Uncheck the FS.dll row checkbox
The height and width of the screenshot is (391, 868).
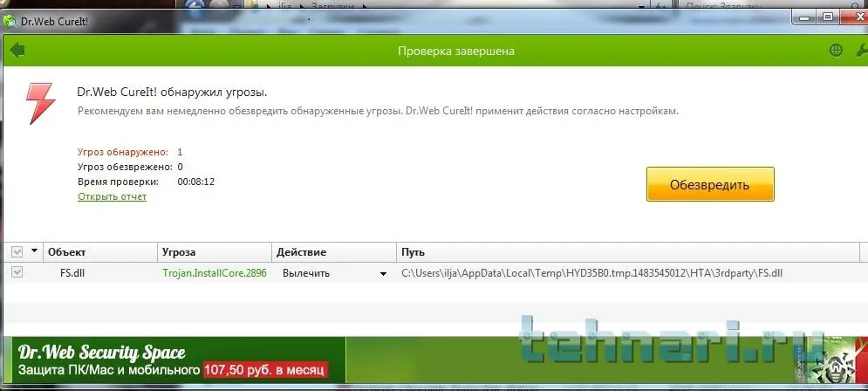pyautogui.click(x=17, y=272)
